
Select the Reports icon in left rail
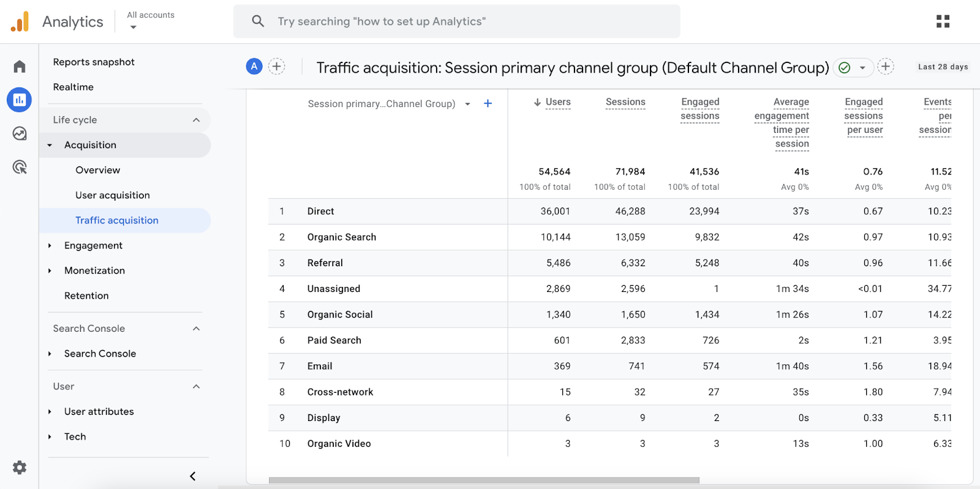tap(20, 100)
